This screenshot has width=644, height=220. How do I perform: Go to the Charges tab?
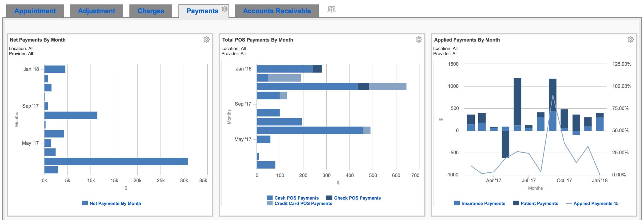(x=151, y=11)
